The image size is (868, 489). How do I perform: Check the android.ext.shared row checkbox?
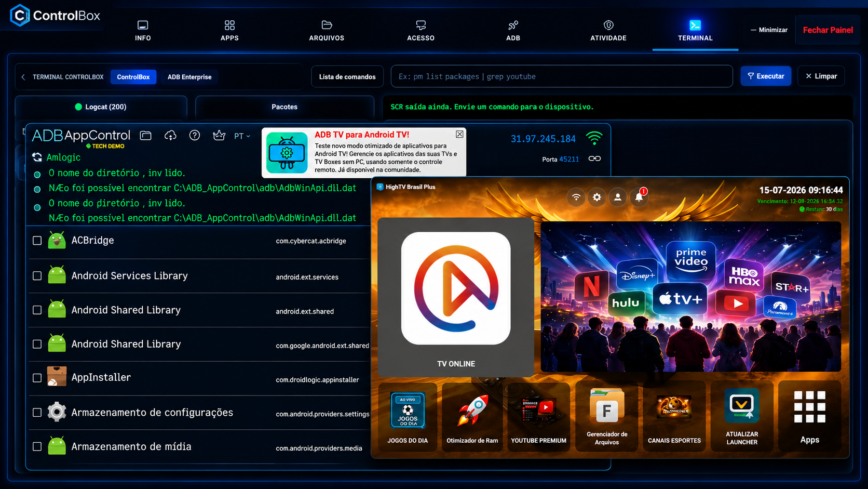(37, 310)
